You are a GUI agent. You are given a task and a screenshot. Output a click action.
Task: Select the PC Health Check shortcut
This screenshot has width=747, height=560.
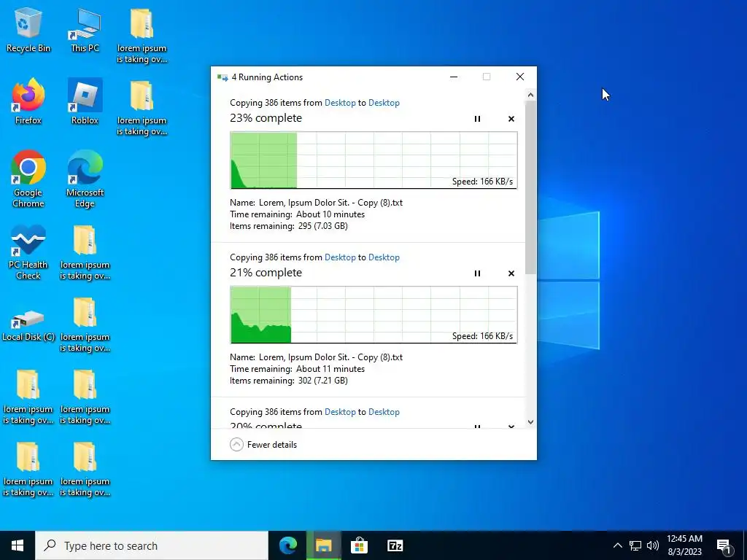(28, 252)
